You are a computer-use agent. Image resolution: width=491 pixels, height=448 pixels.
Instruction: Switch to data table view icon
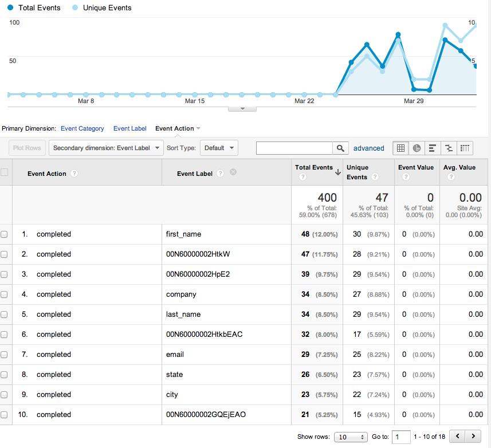400,148
